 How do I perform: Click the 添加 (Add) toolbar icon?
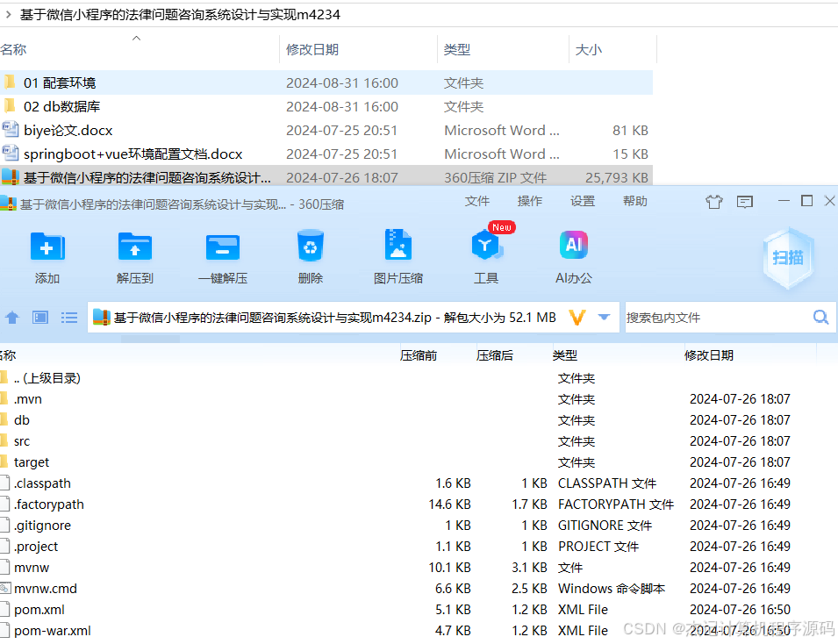tap(47, 247)
